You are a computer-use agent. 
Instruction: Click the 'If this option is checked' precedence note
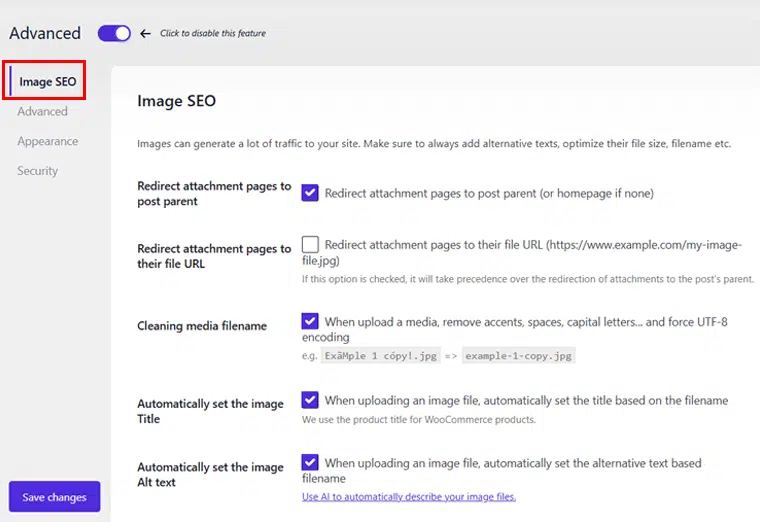pyautogui.click(x=528, y=279)
